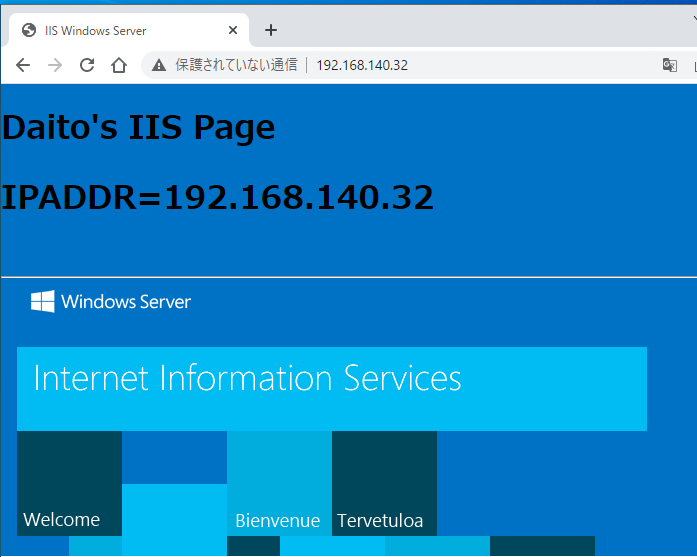Click the 保護されていない通信 security label
This screenshot has width=697, height=557.
236,65
